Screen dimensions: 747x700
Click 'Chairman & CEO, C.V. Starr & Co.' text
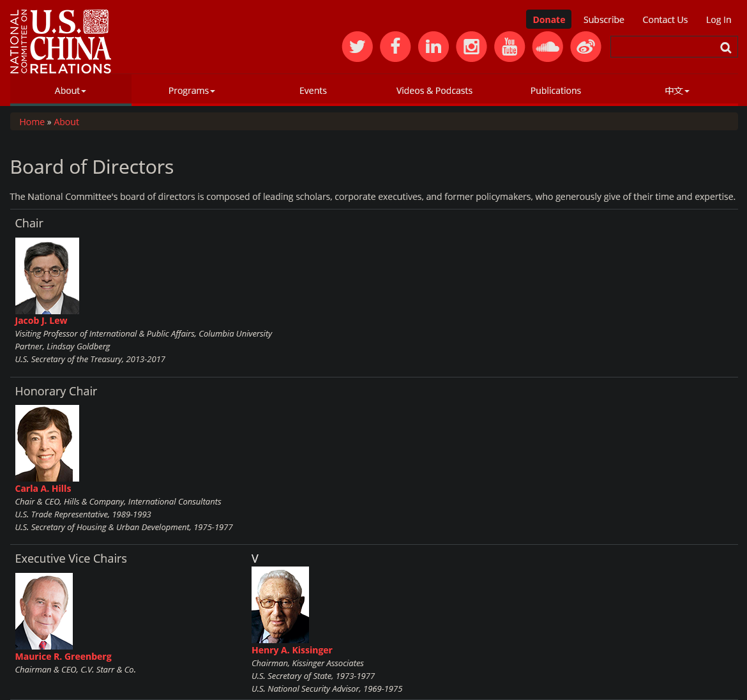tap(75, 669)
